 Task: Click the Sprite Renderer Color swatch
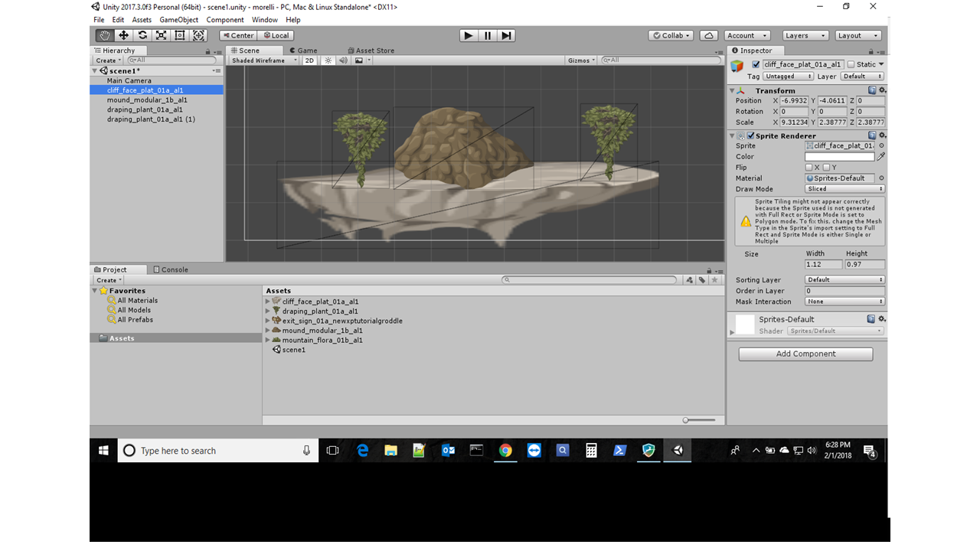point(839,156)
